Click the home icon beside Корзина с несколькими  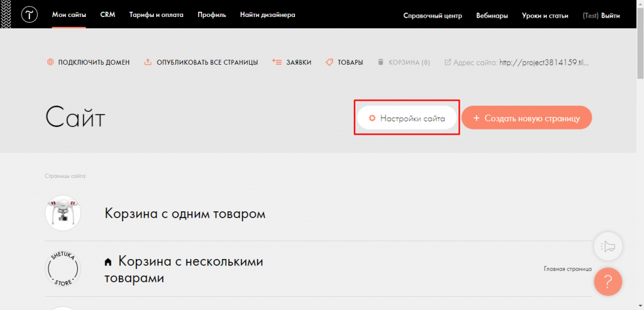click(108, 262)
